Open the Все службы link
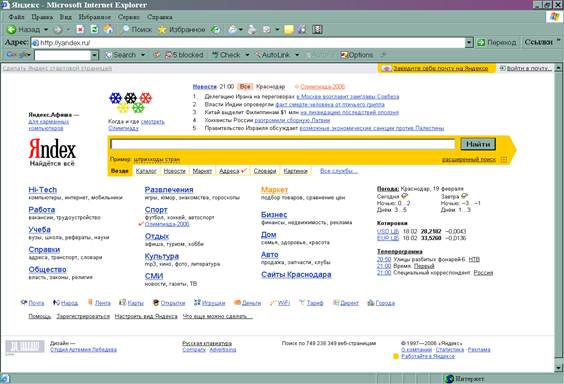 tap(339, 171)
